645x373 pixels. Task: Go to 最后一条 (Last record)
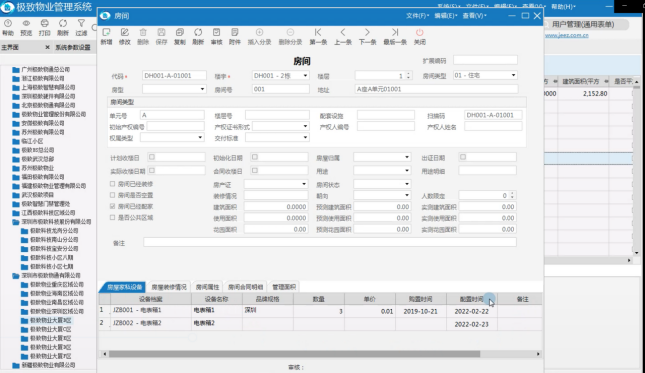[x=395, y=36]
